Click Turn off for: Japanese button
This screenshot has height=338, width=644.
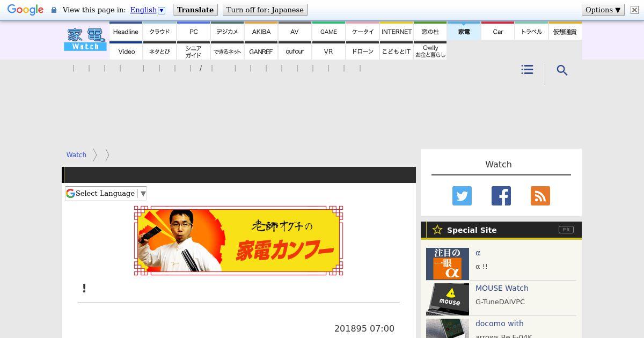[x=265, y=10]
